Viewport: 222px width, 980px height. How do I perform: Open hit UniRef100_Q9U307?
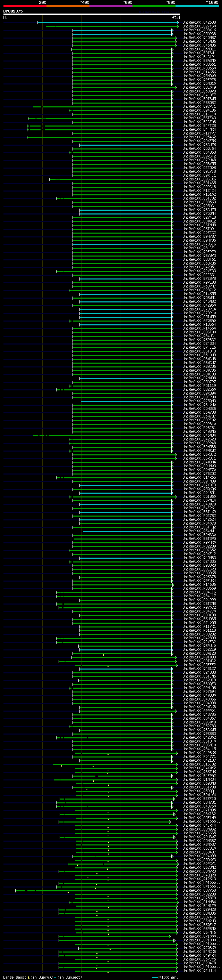click(199, 837)
